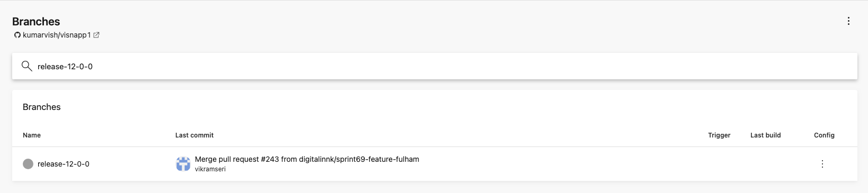Open the external link icon after visnapp1
The width and height of the screenshot is (868, 193).
click(x=96, y=35)
